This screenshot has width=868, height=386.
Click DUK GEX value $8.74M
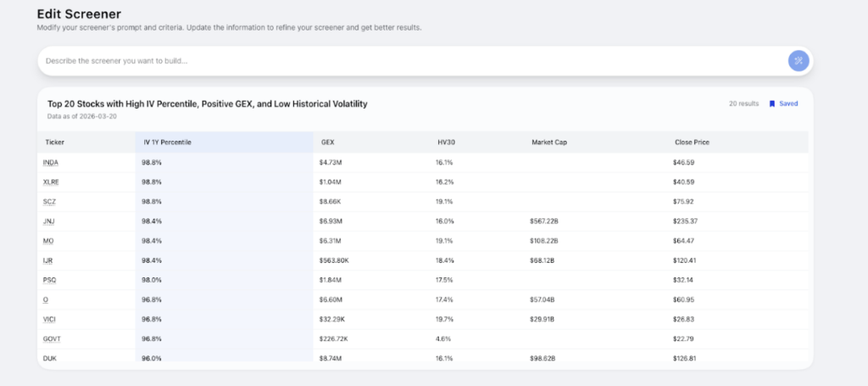pyautogui.click(x=331, y=358)
